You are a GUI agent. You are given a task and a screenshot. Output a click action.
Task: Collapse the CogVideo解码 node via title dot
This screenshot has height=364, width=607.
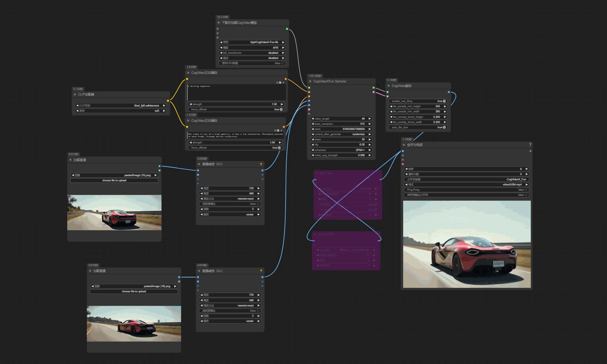click(x=389, y=86)
